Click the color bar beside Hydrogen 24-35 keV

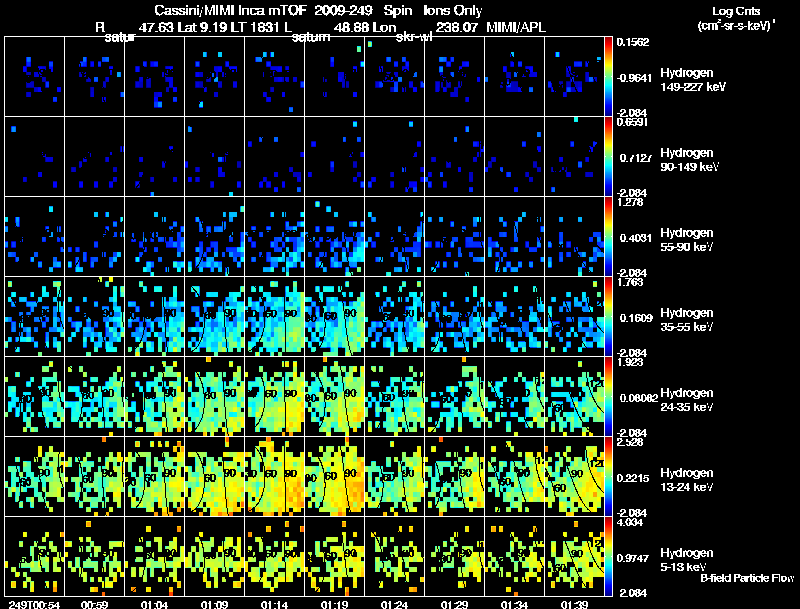click(x=608, y=397)
